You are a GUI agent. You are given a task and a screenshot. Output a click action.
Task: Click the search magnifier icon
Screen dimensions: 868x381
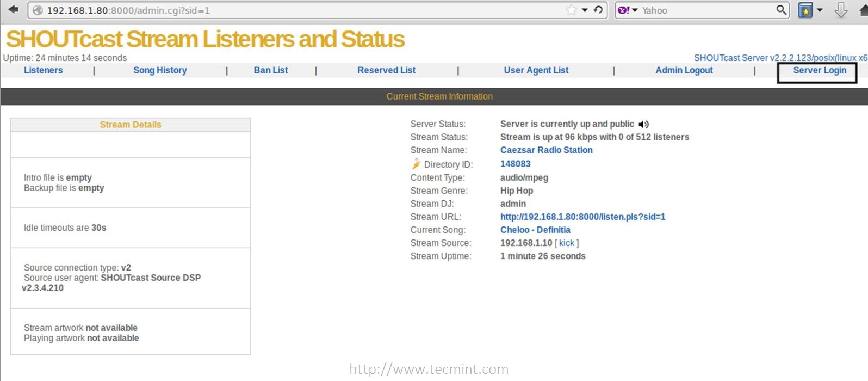coord(781,10)
